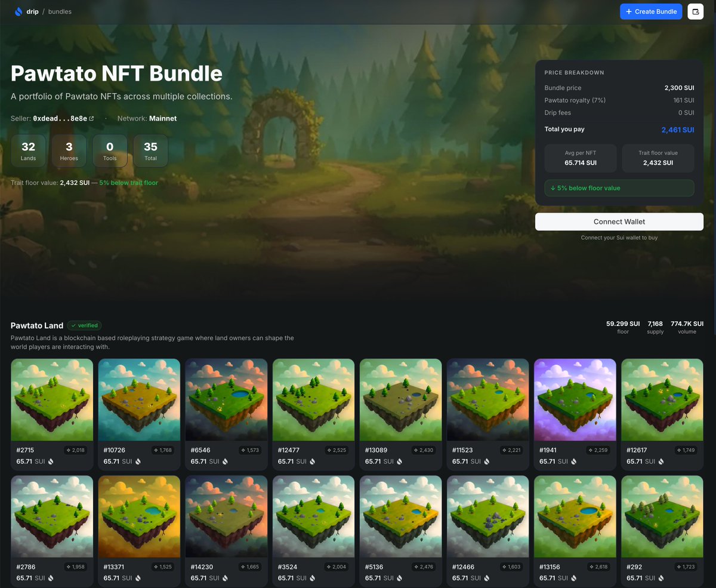Open the bundles breadcrumb link
The width and height of the screenshot is (716, 588).
click(60, 11)
